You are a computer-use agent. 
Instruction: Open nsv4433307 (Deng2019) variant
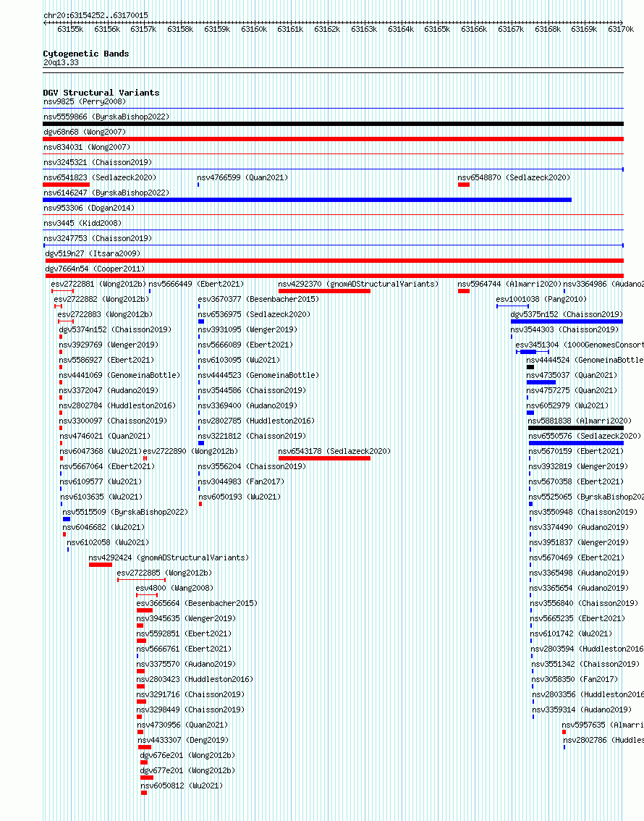183,740
